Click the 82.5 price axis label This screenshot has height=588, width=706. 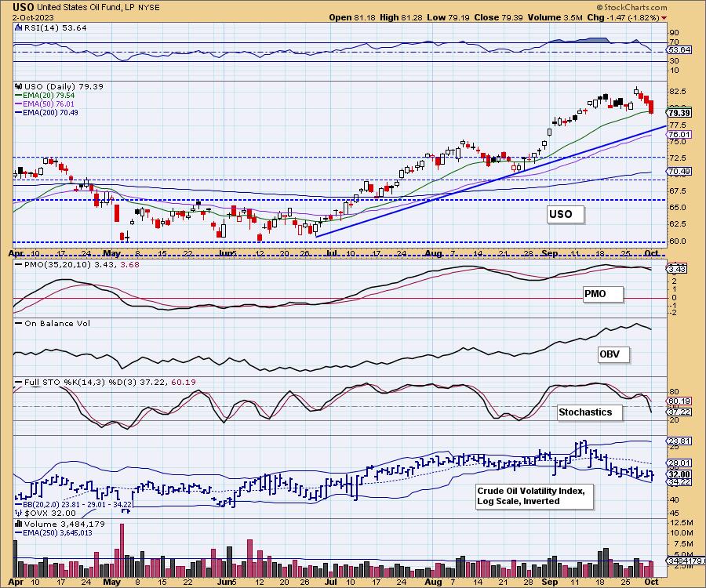coord(678,92)
